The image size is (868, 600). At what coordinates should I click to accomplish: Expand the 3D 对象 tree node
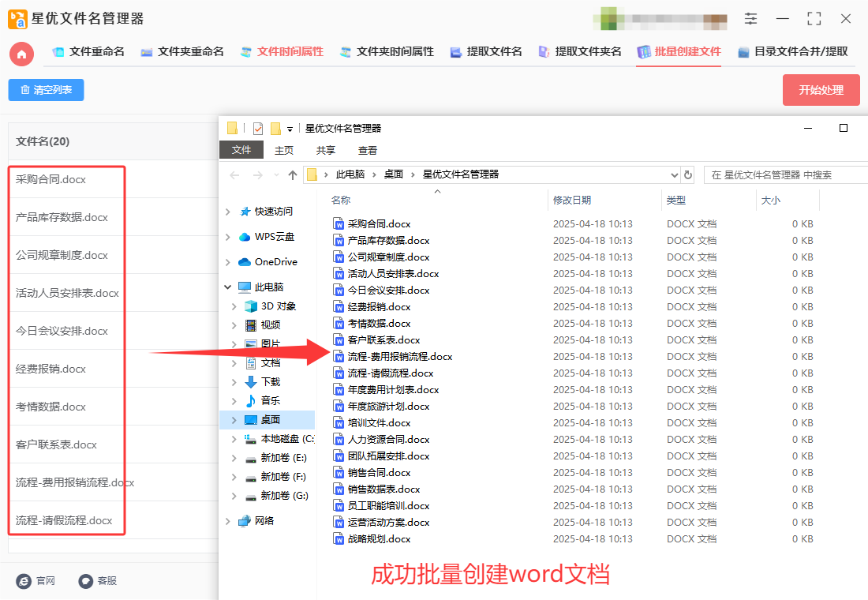point(234,306)
